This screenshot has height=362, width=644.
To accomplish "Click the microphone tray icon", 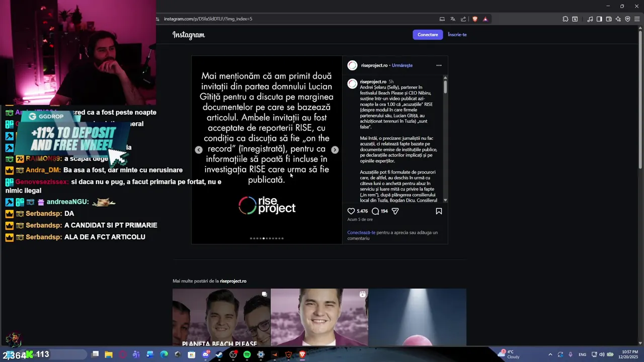I will [570, 354].
